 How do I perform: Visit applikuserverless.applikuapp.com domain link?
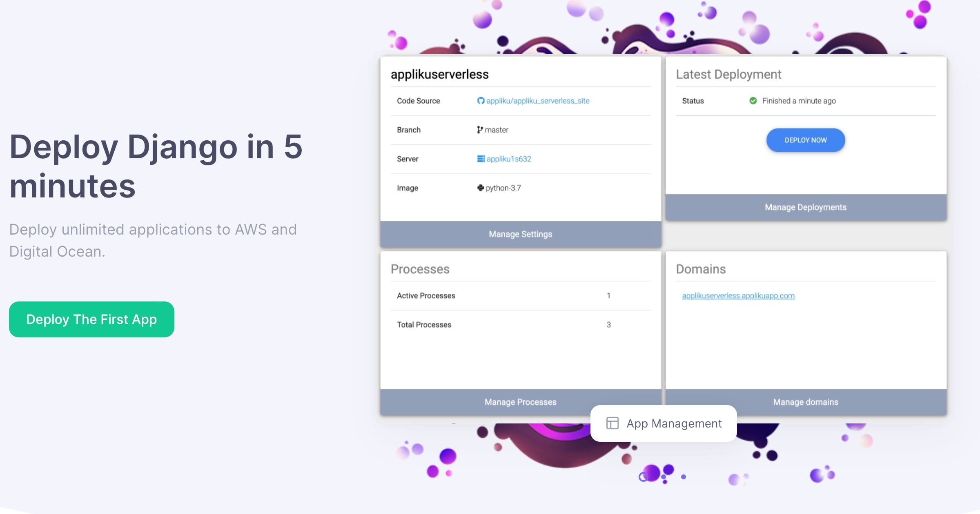[x=737, y=295]
